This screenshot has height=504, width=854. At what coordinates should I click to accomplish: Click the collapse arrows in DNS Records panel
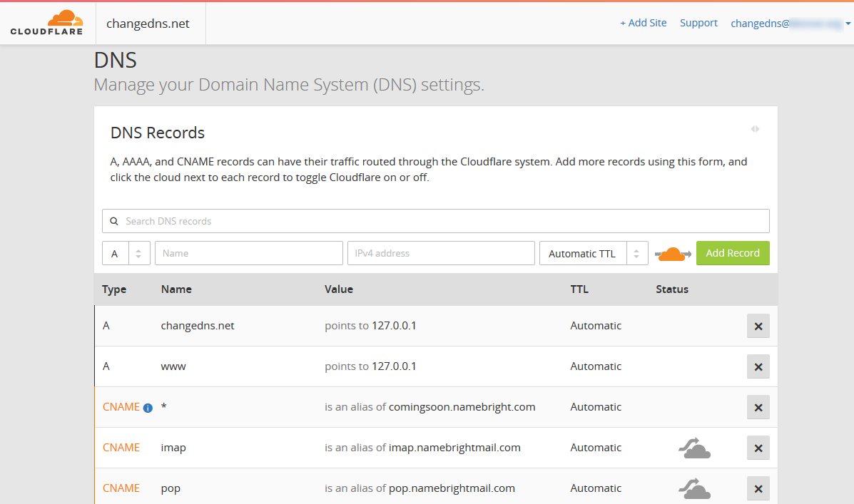pyautogui.click(x=755, y=129)
